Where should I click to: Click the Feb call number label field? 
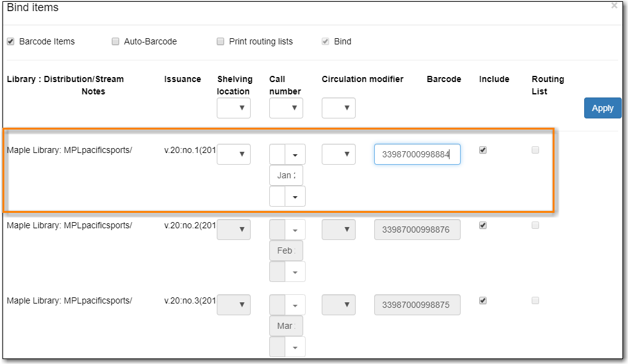[x=286, y=250]
